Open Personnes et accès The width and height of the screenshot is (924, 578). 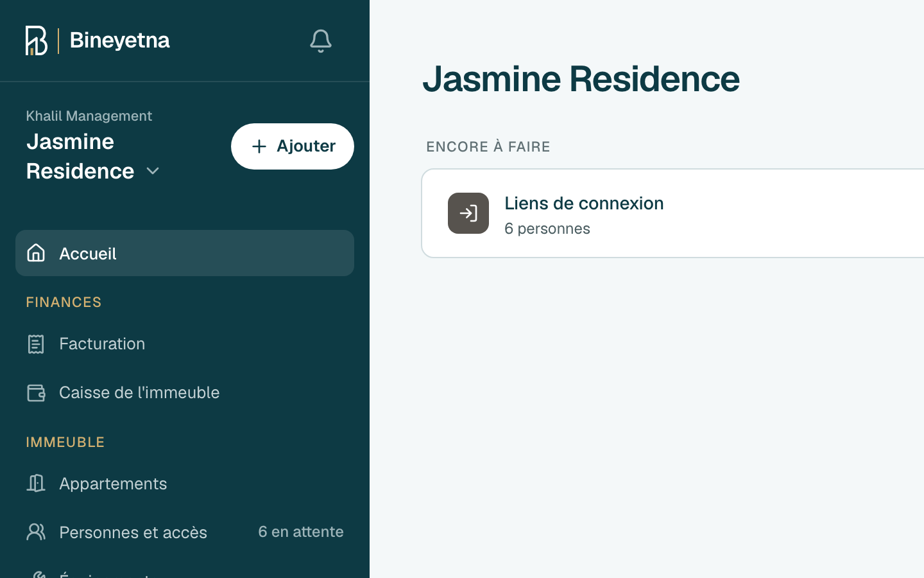185,532
